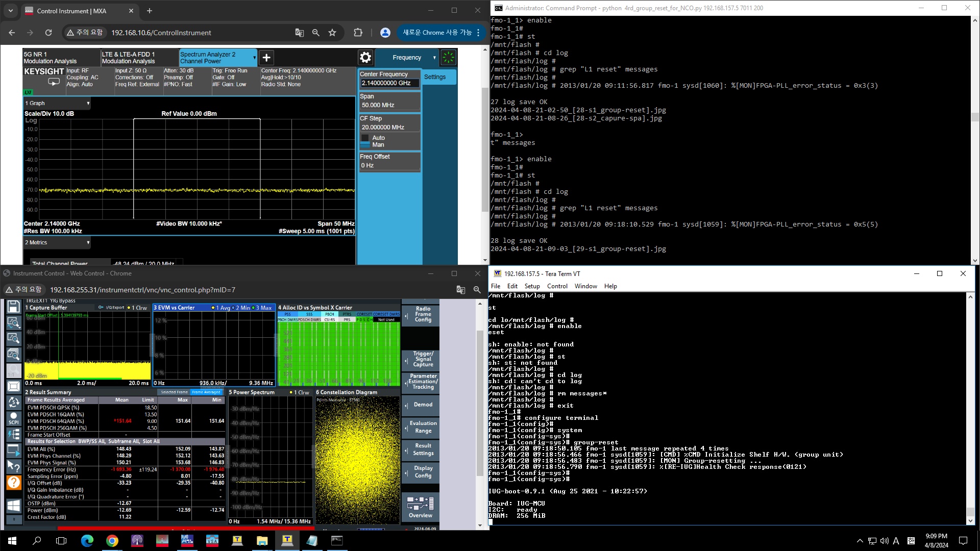Image resolution: width=980 pixels, height=551 pixels.
Task: Click the Overview block diagram icon
Action: pyautogui.click(x=421, y=507)
